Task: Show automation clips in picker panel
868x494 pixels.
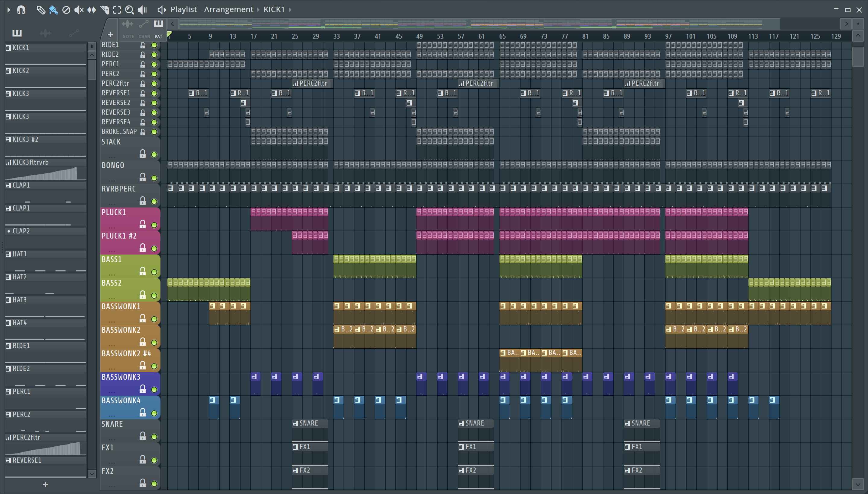Action: [74, 33]
